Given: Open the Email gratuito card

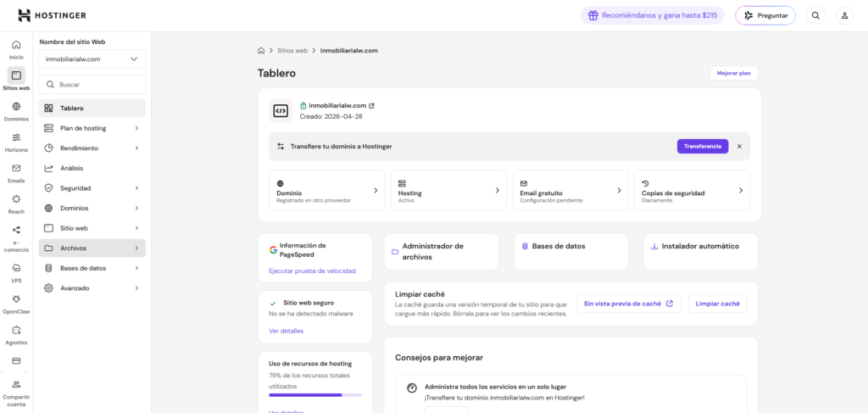Looking at the screenshot, I should (x=570, y=191).
